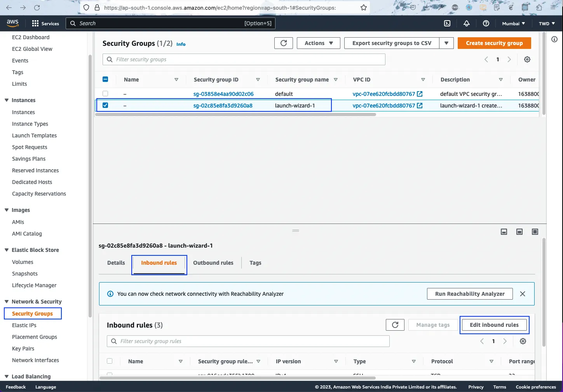Switch to the Details tab
The image size is (563, 392).
(116, 263)
